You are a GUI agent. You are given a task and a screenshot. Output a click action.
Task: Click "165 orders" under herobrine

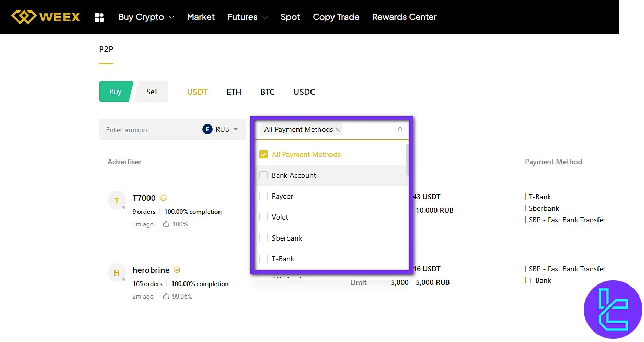(147, 284)
